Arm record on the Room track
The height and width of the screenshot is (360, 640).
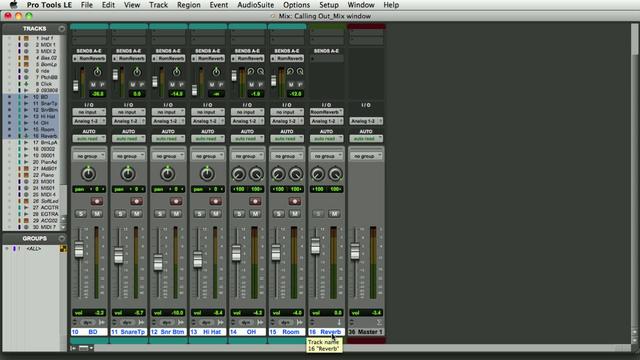coord(295,201)
